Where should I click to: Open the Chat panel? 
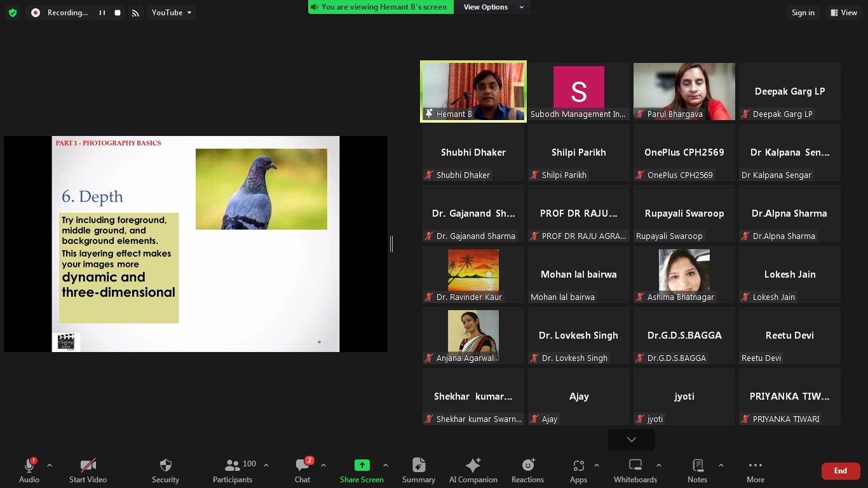click(302, 470)
